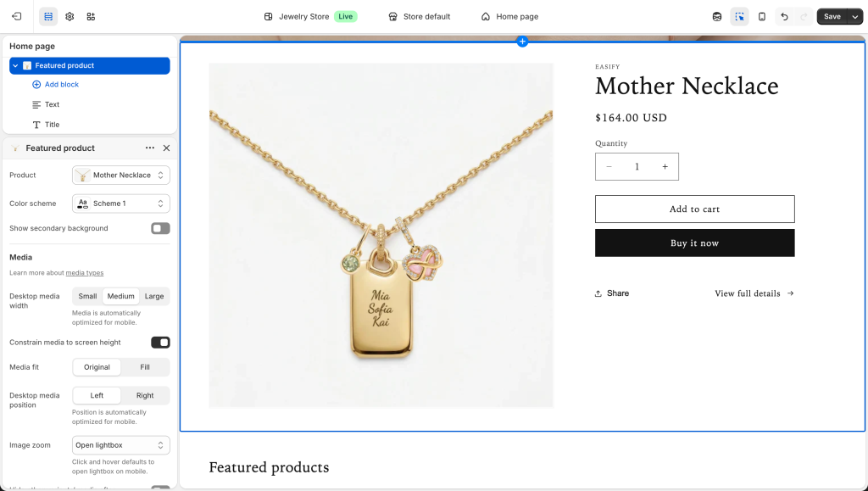
Task: Collapse the Featured product section tree
Action: point(15,65)
